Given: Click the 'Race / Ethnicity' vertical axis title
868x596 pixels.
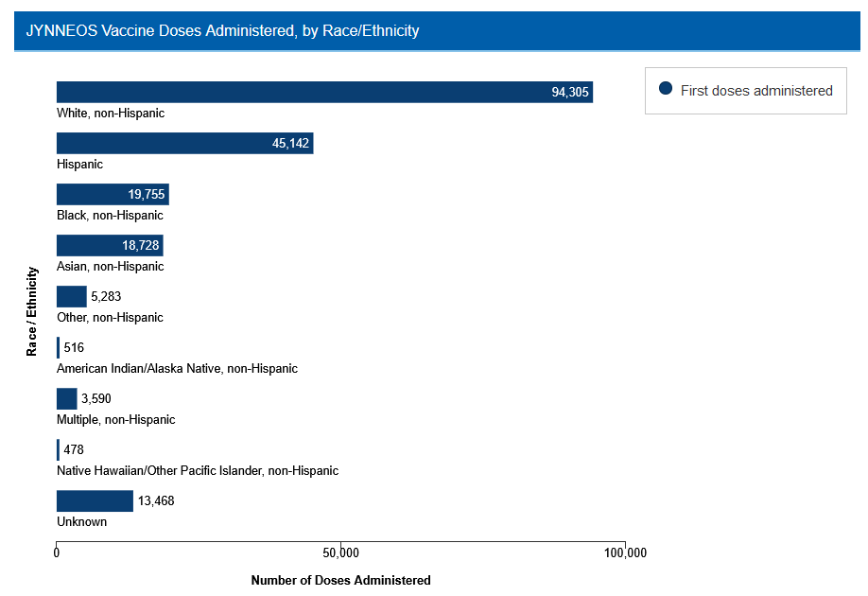Looking at the screenshot, I should tap(32, 312).
